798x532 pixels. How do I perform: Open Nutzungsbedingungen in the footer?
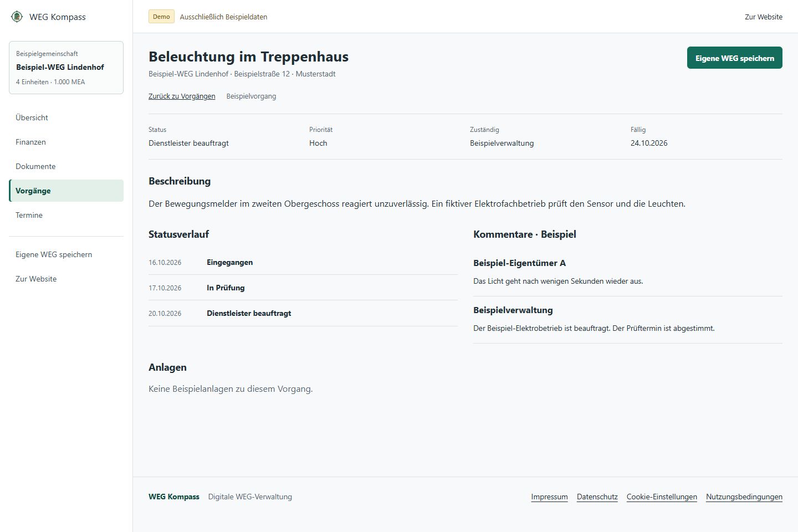click(x=744, y=497)
